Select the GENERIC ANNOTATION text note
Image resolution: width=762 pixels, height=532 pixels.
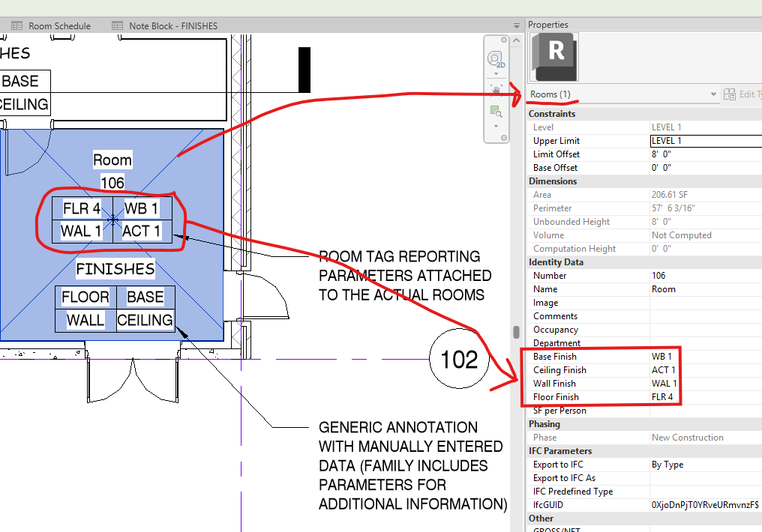pos(412,465)
